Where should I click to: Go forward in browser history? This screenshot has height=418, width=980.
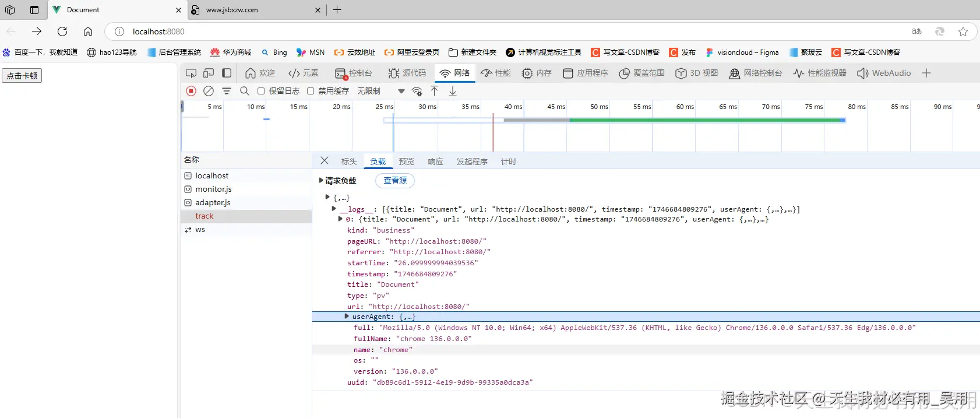pos(37,31)
